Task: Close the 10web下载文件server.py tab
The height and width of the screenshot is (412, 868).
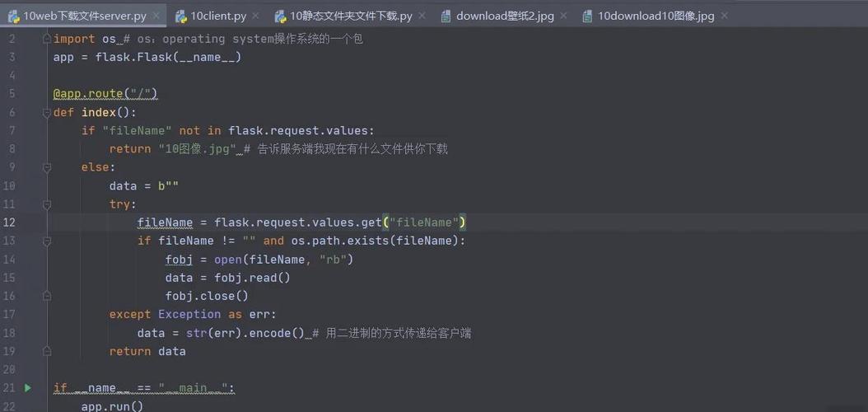Action: point(156,16)
